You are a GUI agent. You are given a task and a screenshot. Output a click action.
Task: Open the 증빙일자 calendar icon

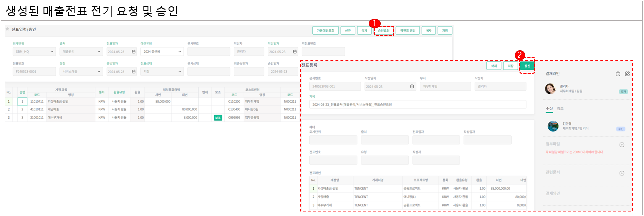[x=133, y=72]
